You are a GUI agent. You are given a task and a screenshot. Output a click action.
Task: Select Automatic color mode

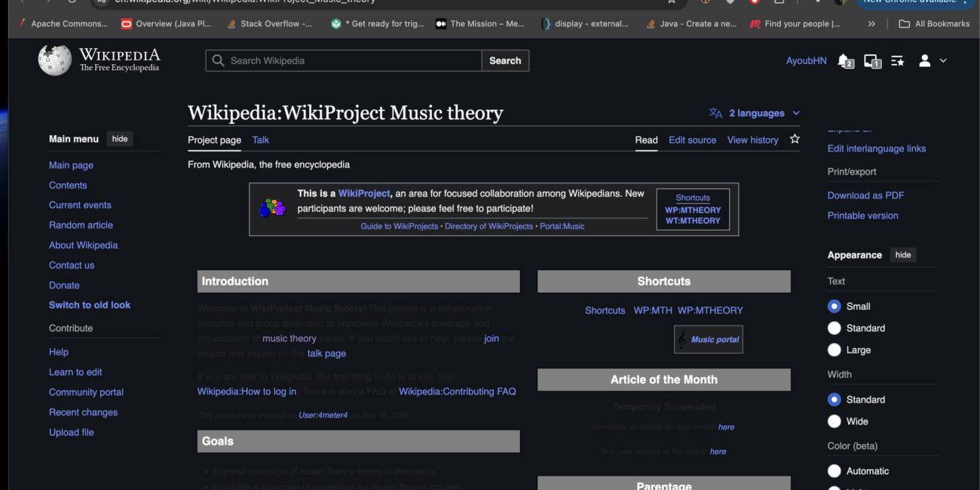point(834,471)
